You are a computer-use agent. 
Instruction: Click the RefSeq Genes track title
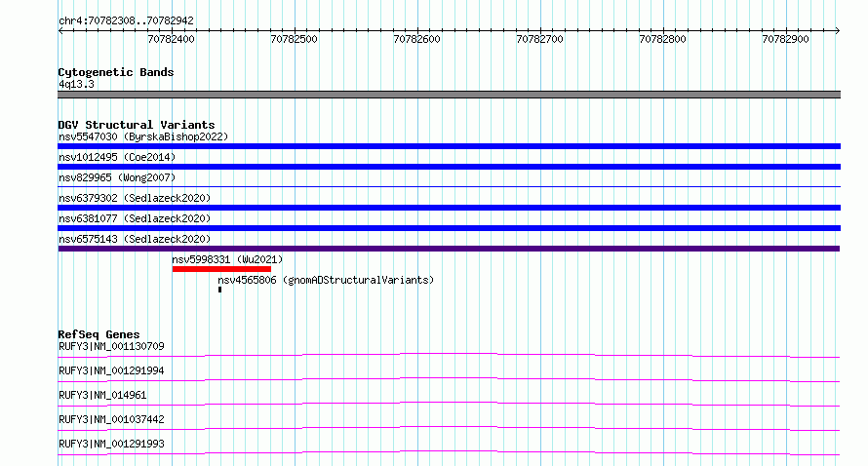[99, 334]
